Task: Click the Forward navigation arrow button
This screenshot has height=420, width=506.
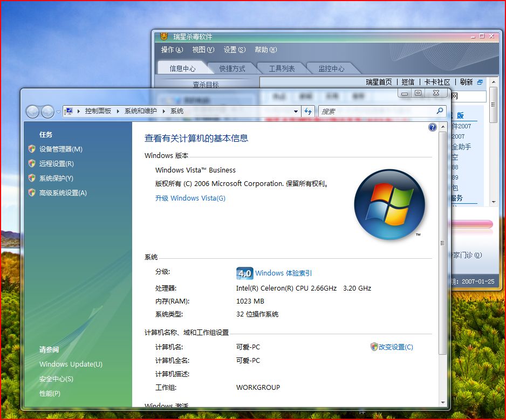Action: pos(48,112)
